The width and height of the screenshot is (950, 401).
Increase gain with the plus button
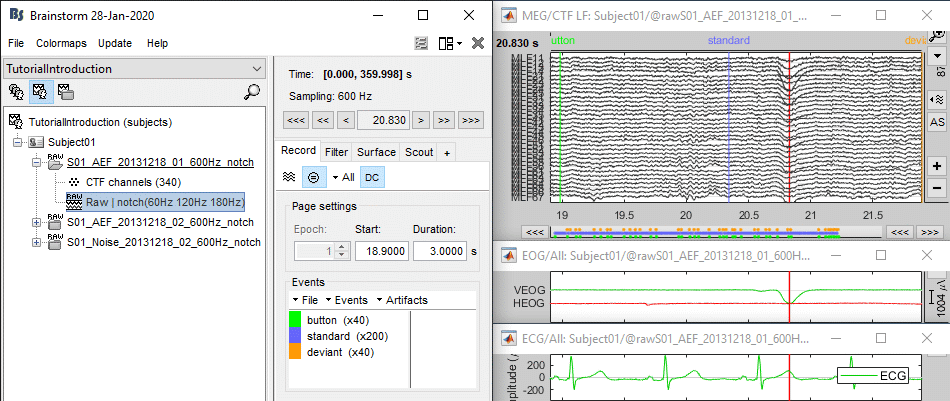pyautogui.click(x=937, y=166)
